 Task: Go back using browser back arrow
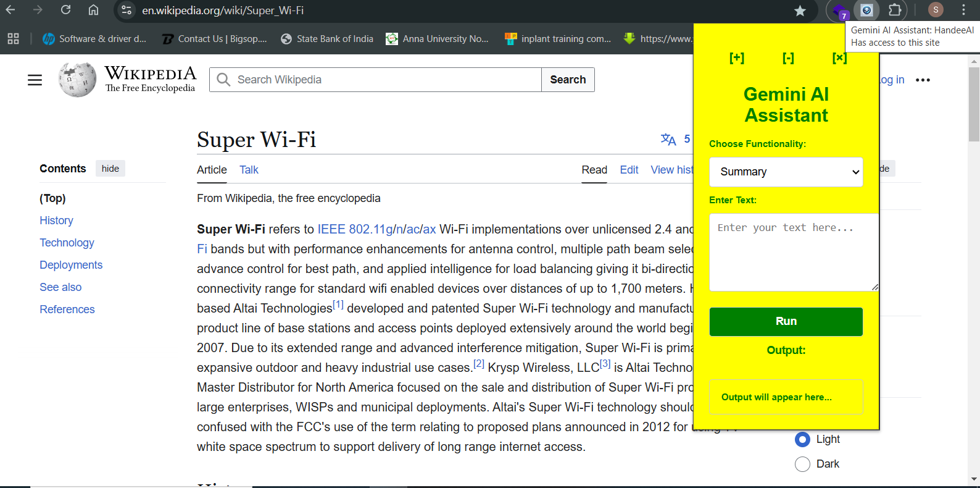click(10, 10)
